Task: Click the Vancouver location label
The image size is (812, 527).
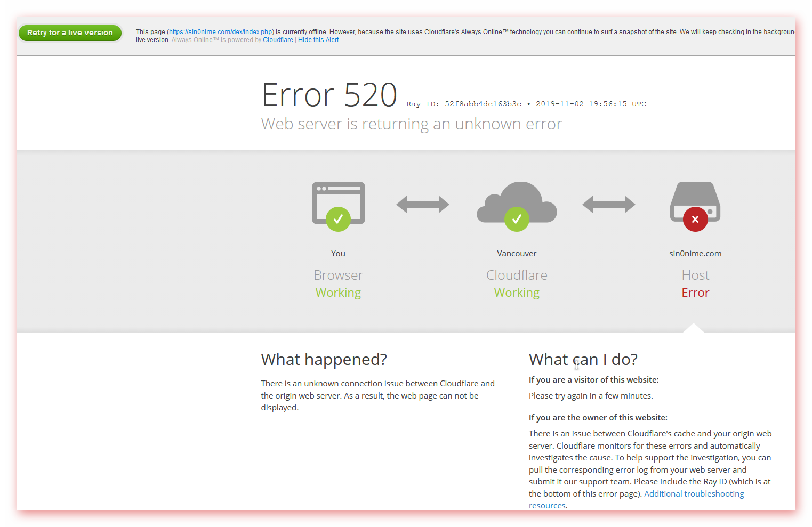Action: tap(517, 254)
